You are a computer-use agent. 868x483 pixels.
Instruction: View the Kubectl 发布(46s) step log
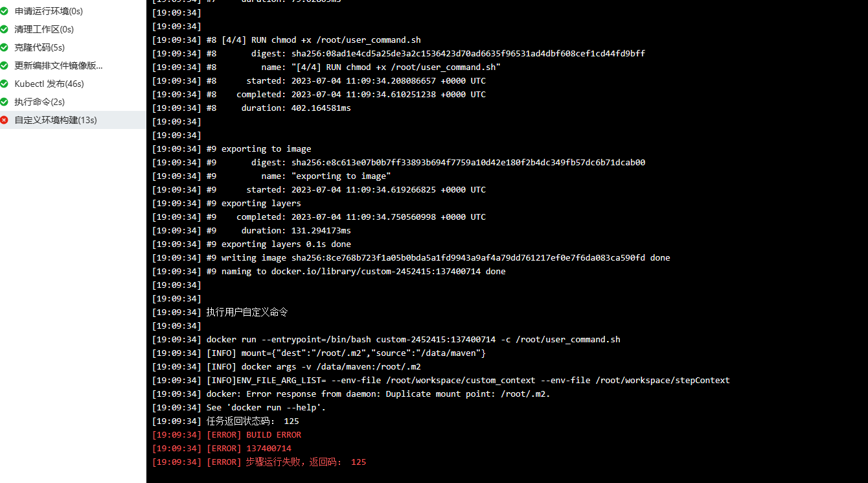[73, 84]
